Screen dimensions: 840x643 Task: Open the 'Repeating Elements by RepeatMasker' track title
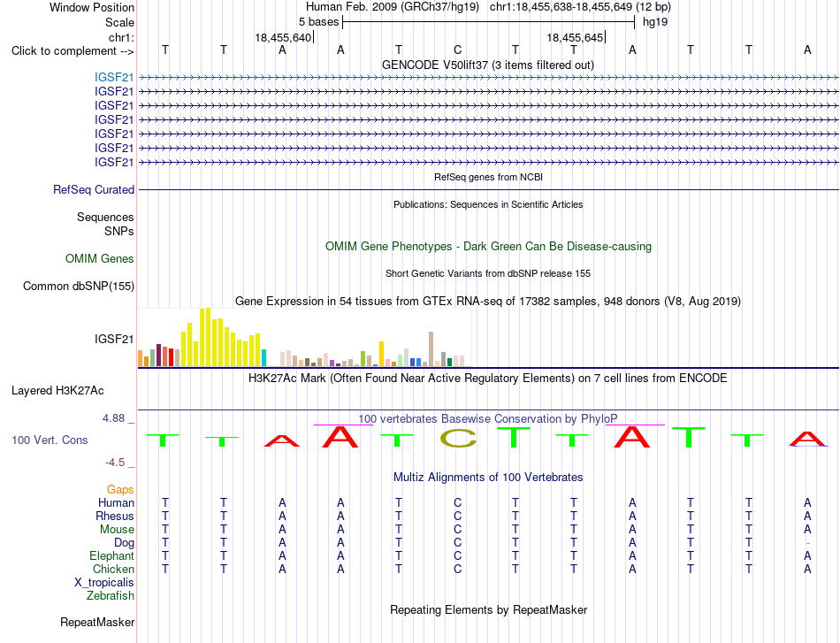click(488, 609)
